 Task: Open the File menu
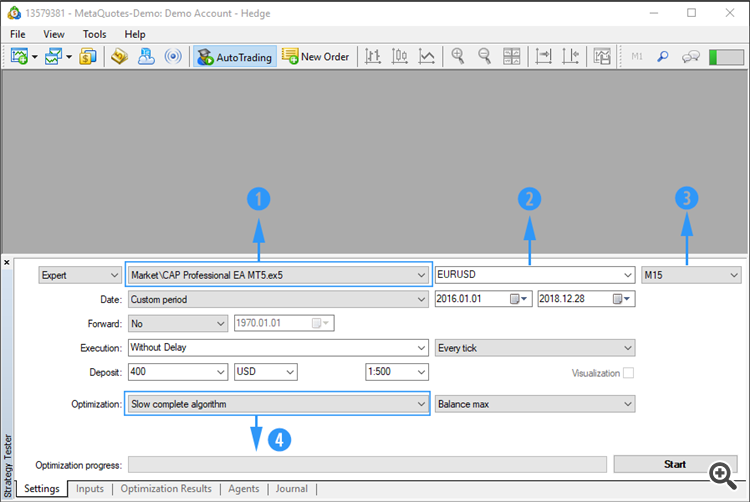coord(18,34)
